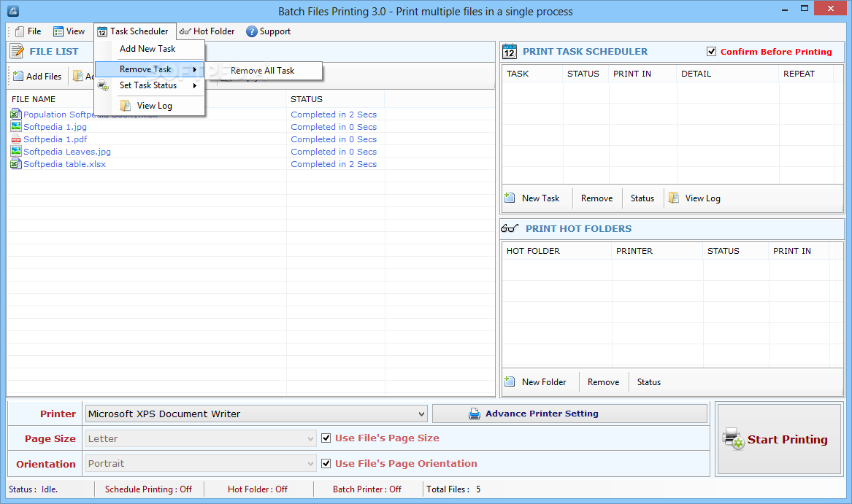The height and width of the screenshot is (504, 852).
Task: Click the Start Printing button
Action: (779, 439)
